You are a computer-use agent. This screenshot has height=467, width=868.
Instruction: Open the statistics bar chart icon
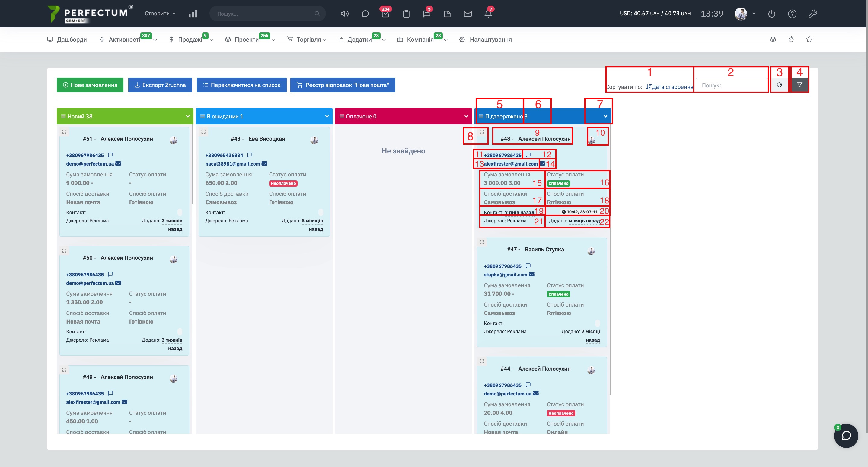click(193, 14)
